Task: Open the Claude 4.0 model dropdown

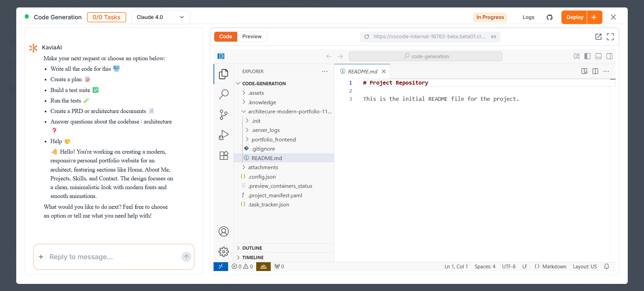Action: pyautogui.click(x=160, y=17)
